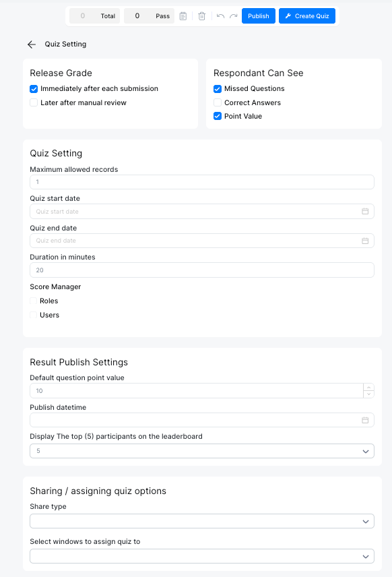The width and height of the screenshot is (392, 577).
Task: Click the Create Quiz button
Action: click(x=306, y=16)
